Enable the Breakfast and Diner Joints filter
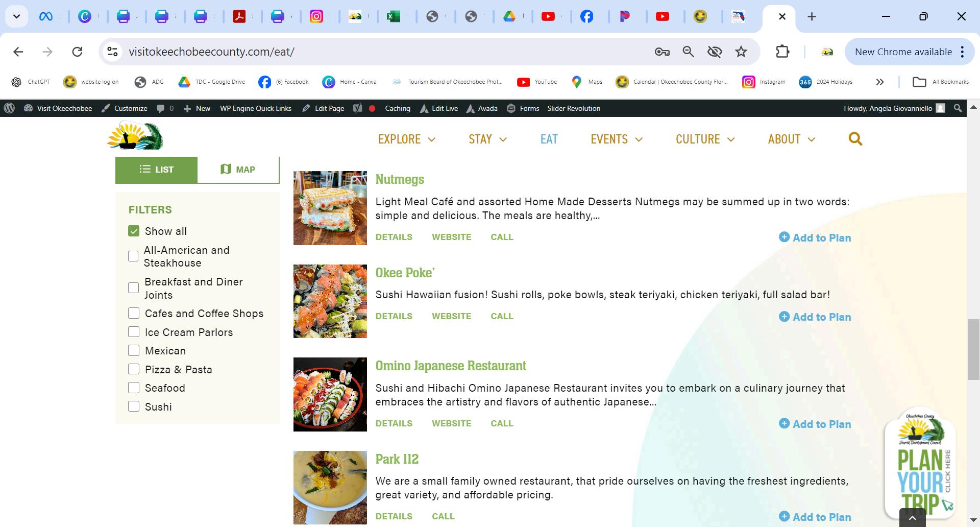 133,288
